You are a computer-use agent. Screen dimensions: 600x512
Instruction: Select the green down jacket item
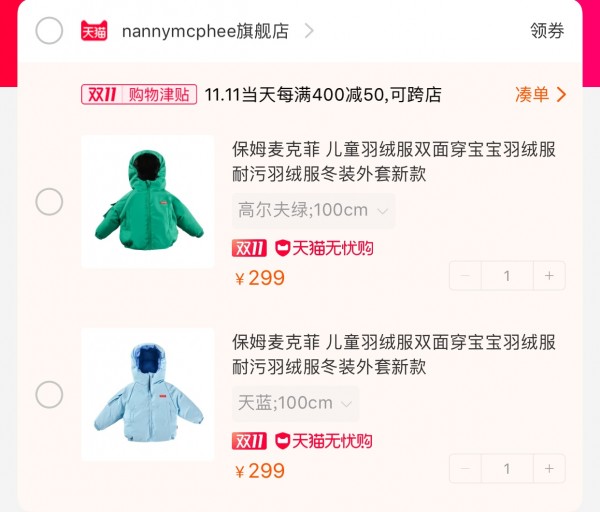[x=49, y=202]
